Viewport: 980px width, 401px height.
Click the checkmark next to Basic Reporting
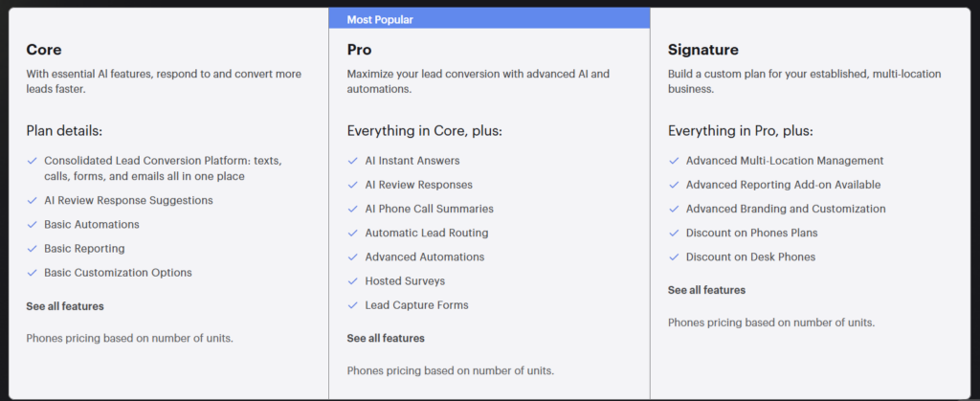click(32, 249)
